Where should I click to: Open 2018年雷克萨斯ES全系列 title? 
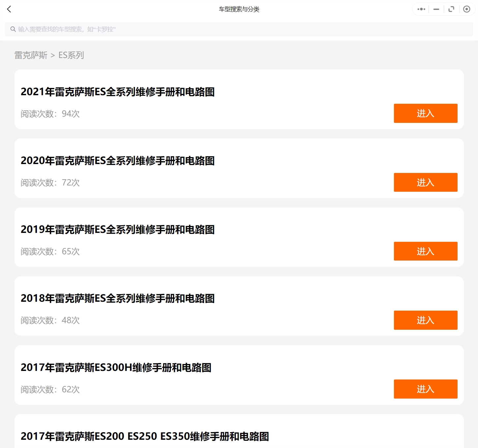(118, 298)
